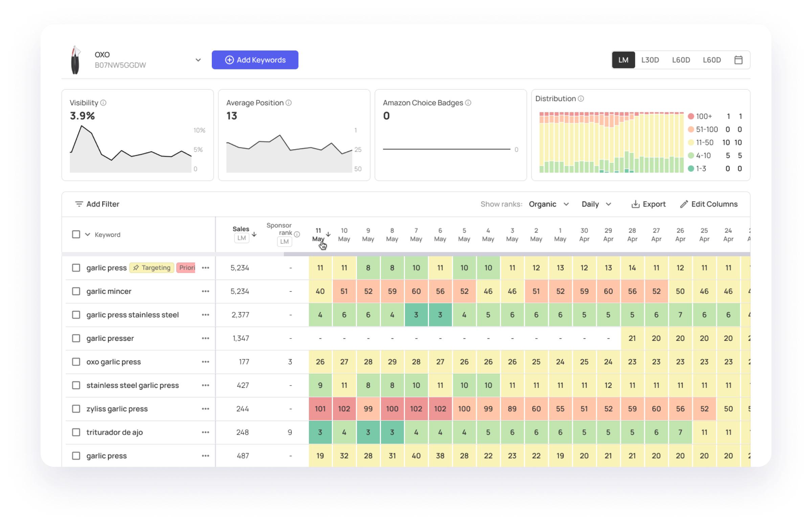Click the Sales value 2,377
This screenshot has height=524, width=812.
(240, 315)
